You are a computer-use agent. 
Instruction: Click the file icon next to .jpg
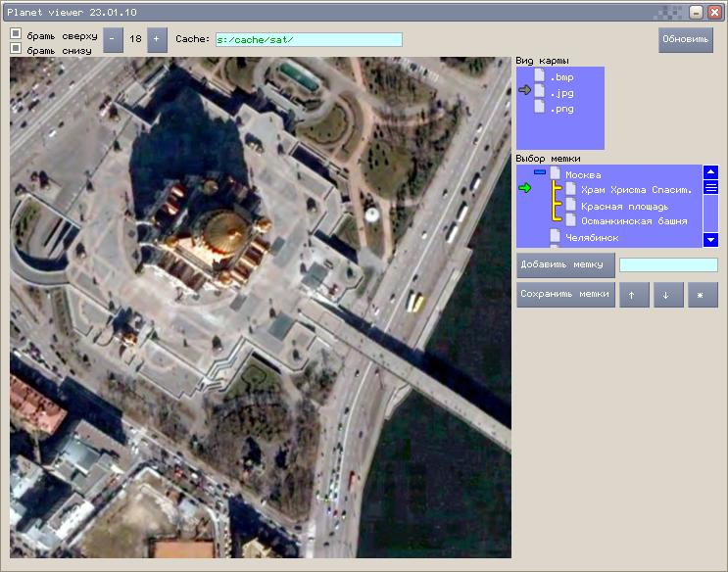click(539, 91)
